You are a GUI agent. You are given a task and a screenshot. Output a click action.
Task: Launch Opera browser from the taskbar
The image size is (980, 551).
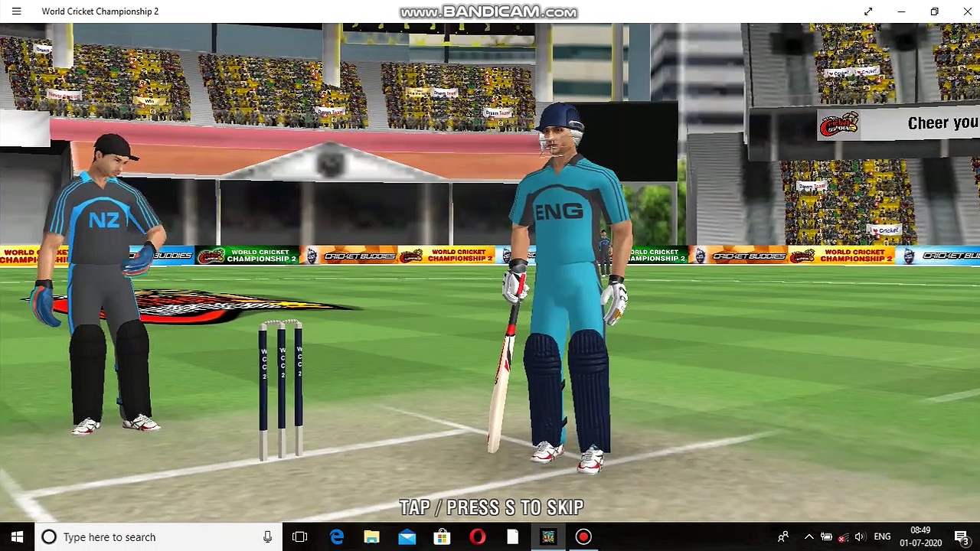point(477,536)
